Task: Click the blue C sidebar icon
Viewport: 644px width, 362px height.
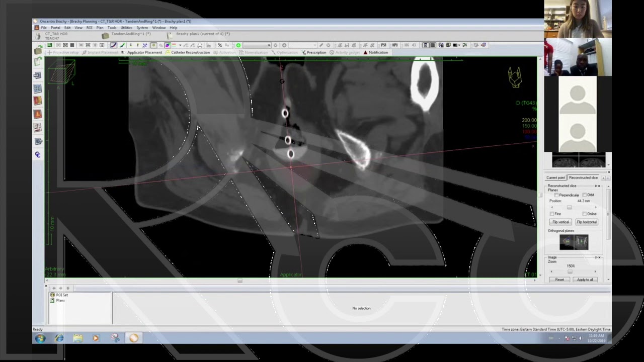Action: tap(37, 155)
